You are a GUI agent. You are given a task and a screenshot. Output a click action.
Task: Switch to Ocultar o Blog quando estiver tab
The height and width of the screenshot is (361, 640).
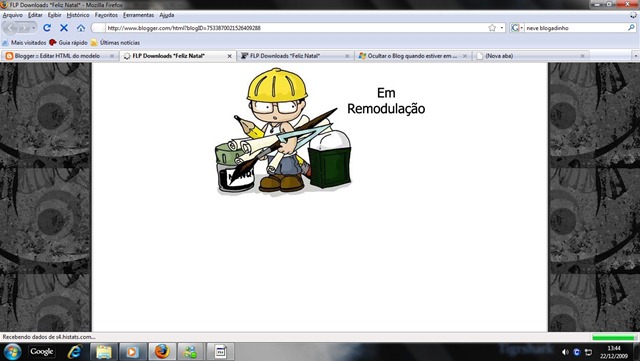click(411, 56)
